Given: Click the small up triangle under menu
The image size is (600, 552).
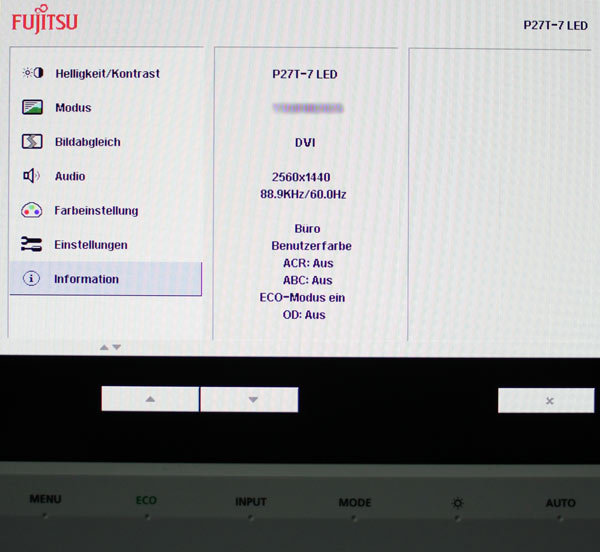Looking at the screenshot, I should coord(104,347).
